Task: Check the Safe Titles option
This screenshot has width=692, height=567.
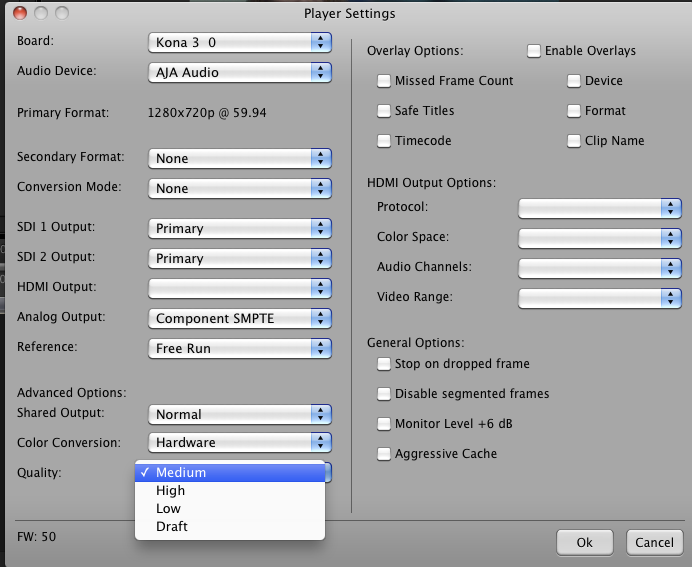Action: point(385,111)
